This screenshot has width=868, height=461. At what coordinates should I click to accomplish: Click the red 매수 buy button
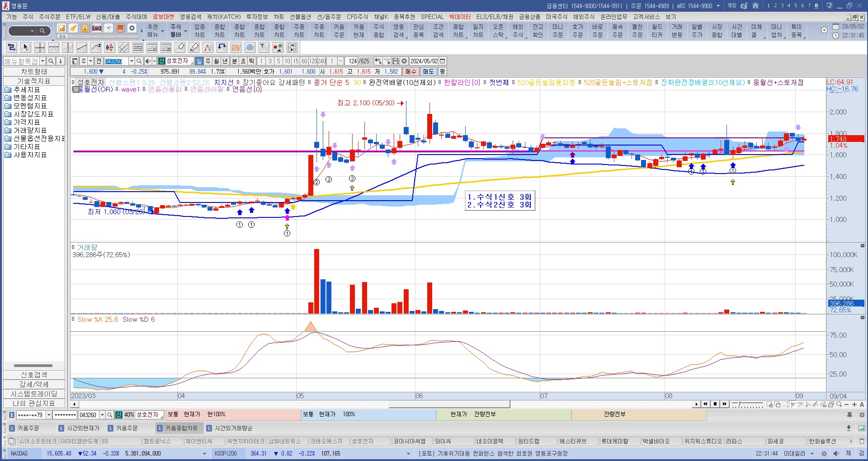(x=410, y=71)
